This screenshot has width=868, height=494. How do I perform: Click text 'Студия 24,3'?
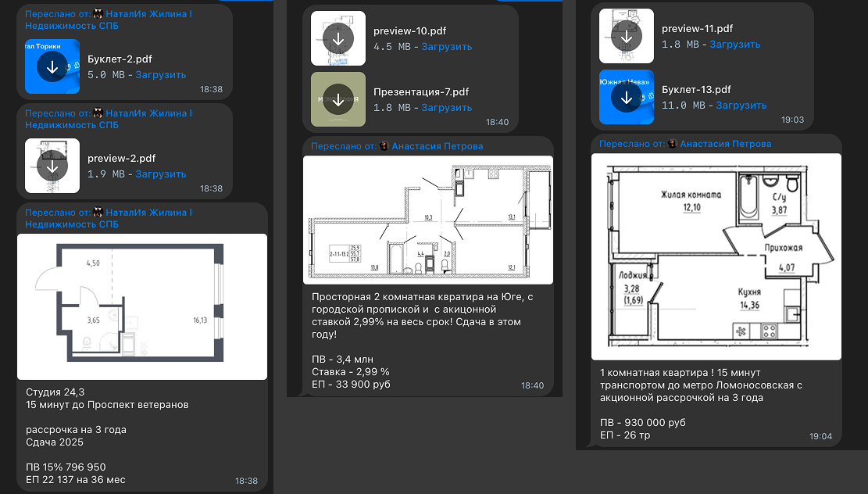[x=55, y=392]
